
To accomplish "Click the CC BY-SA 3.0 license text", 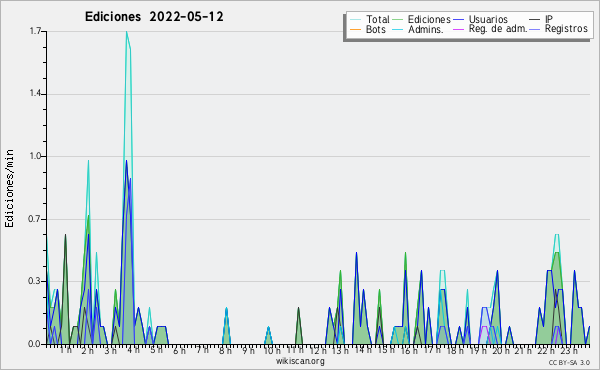I will tap(569, 362).
